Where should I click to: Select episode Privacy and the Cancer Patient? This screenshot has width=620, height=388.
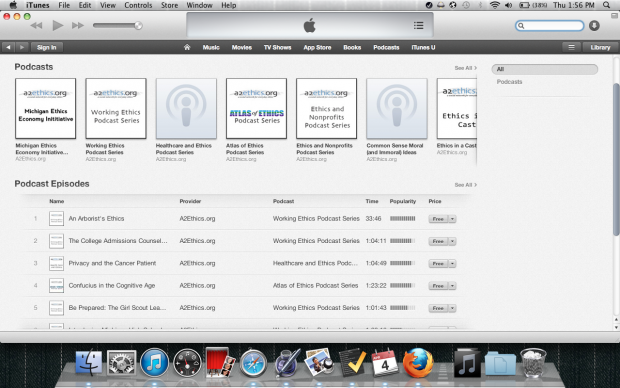click(x=112, y=263)
